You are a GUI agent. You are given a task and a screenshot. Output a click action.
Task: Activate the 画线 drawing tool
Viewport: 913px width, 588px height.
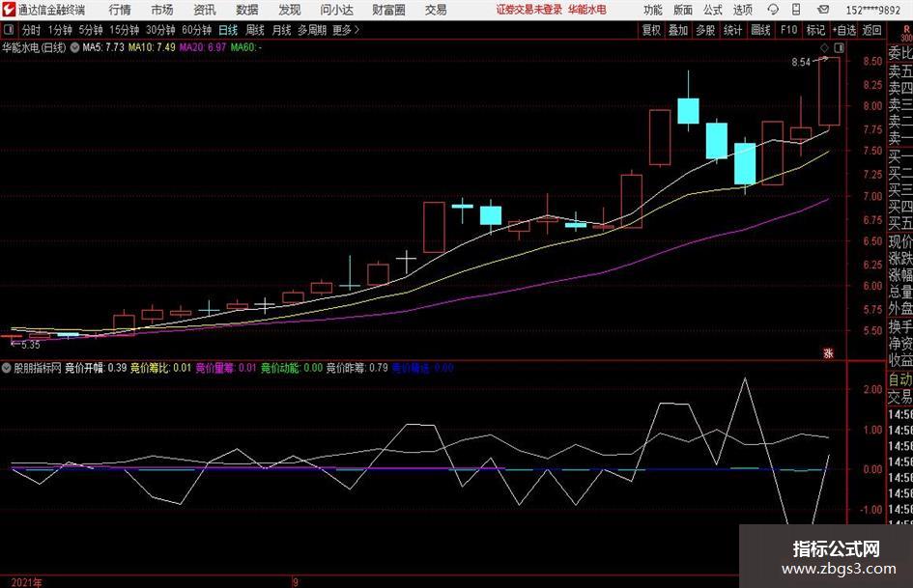pos(760,30)
